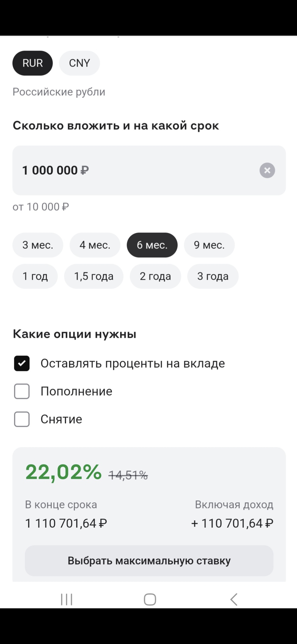Select the 6 мес. term
Screen dimensions: 297x644
coord(152,245)
